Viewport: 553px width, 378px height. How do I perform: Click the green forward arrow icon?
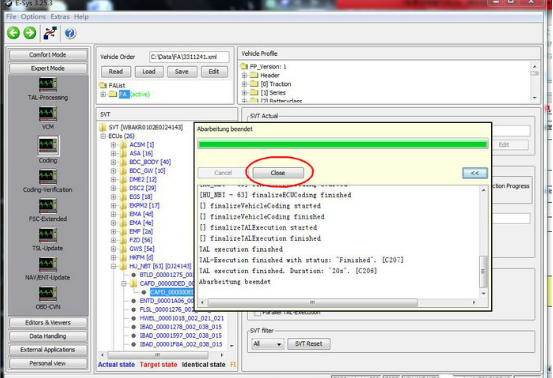click(30, 33)
